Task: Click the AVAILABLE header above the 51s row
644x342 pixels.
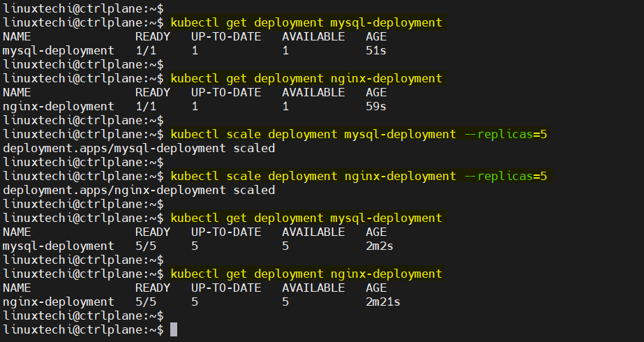Action: tap(313, 36)
